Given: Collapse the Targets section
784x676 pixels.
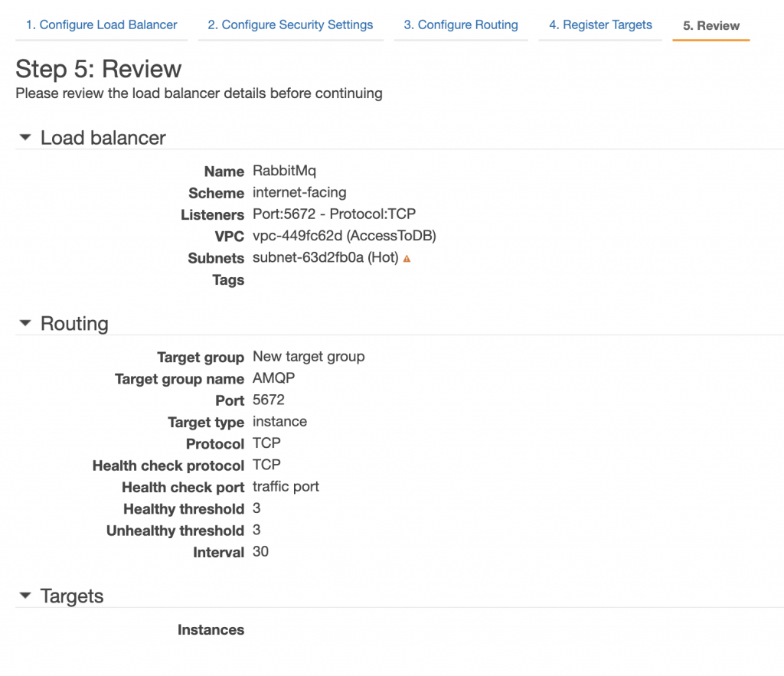Looking at the screenshot, I should tap(25, 596).
